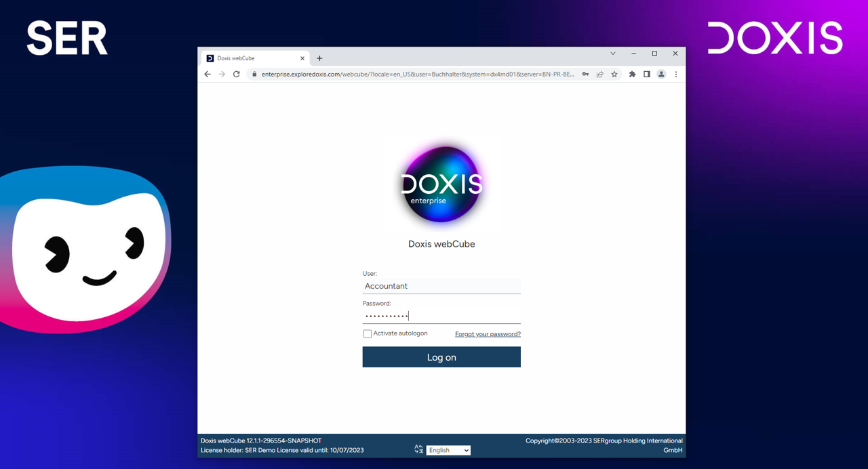This screenshot has width=868, height=469.
Task: Click the Password input field
Action: pos(441,316)
